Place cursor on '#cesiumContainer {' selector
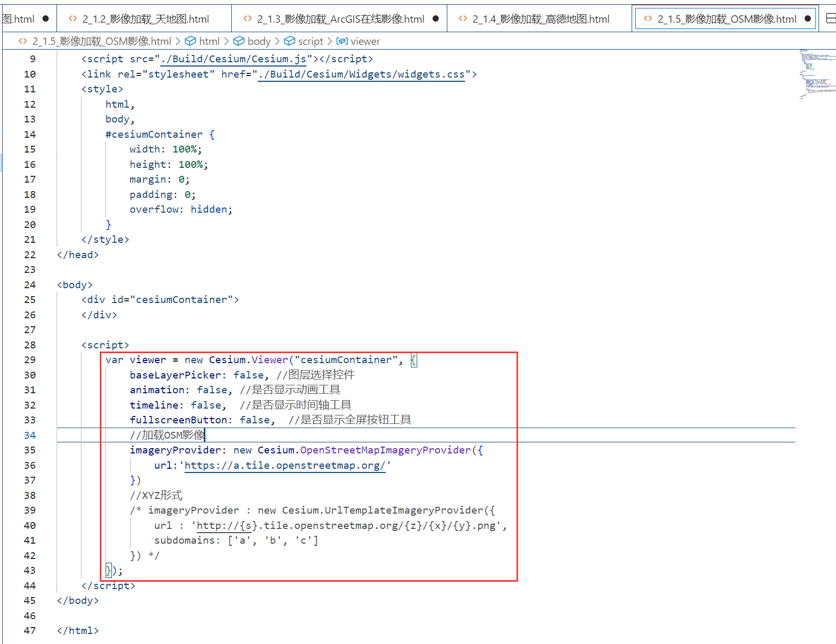 (160, 135)
